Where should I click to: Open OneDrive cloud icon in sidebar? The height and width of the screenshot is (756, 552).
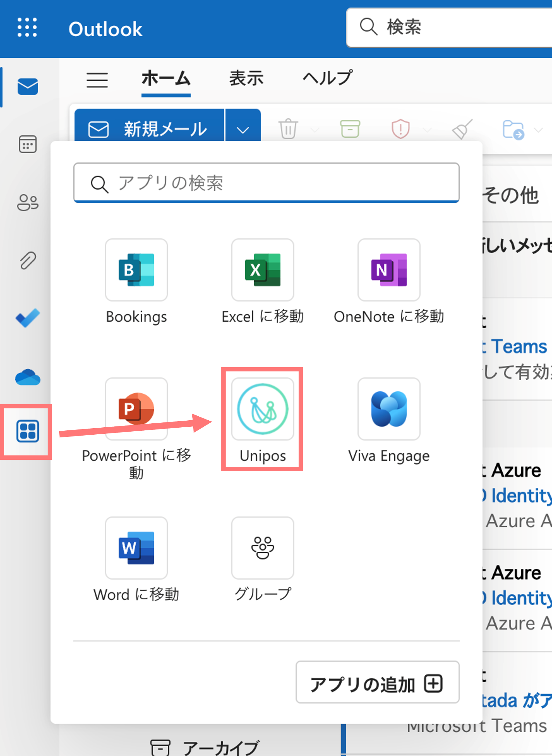point(28,377)
